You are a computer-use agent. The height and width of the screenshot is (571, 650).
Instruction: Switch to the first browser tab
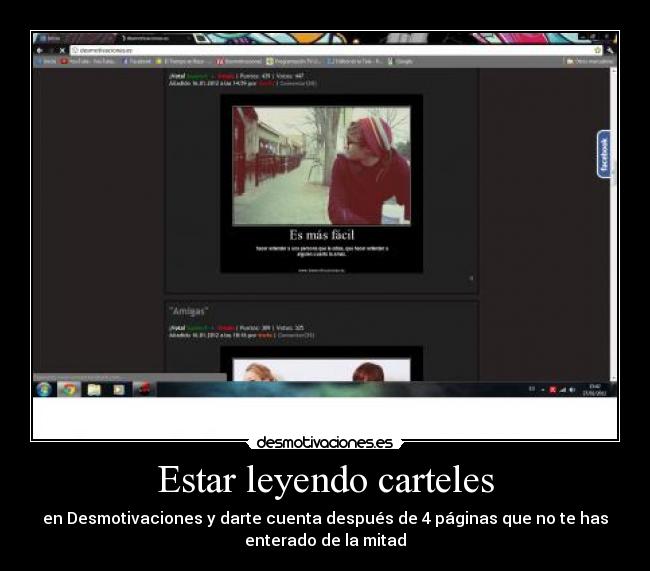[75, 38]
